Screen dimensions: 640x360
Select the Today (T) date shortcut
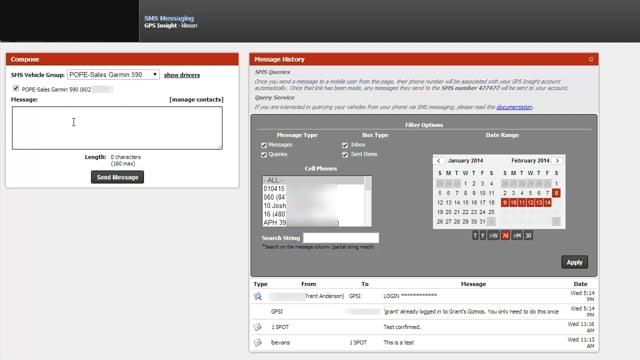(x=475, y=236)
